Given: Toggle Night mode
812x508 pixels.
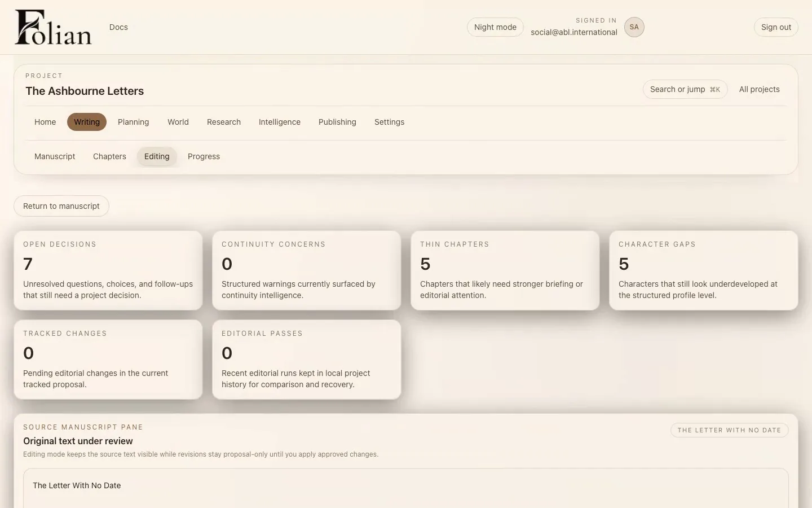Looking at the screenshot, I should pyautogui.click(x=495, y=27).
